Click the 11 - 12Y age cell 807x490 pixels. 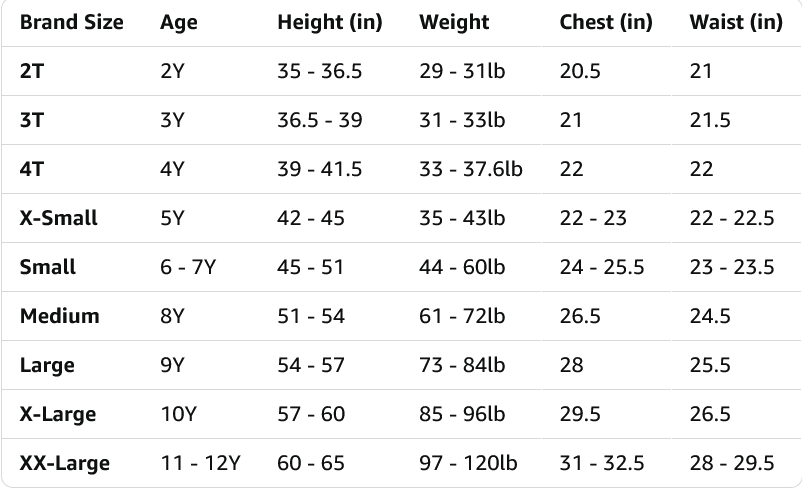pos(200,463)
